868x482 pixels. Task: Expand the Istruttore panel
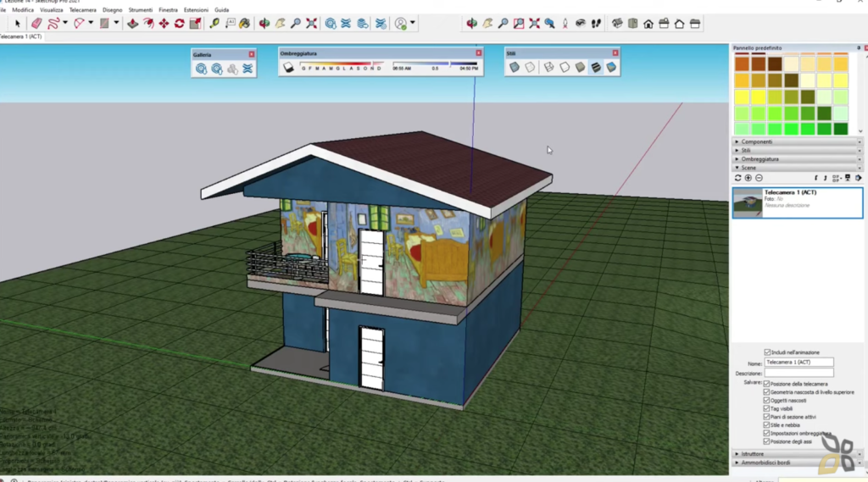[796, 454]
